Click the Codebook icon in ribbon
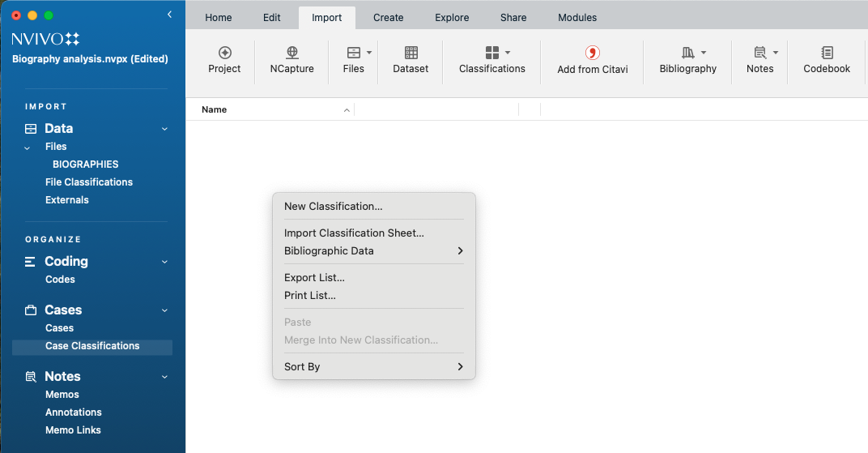 827,53
